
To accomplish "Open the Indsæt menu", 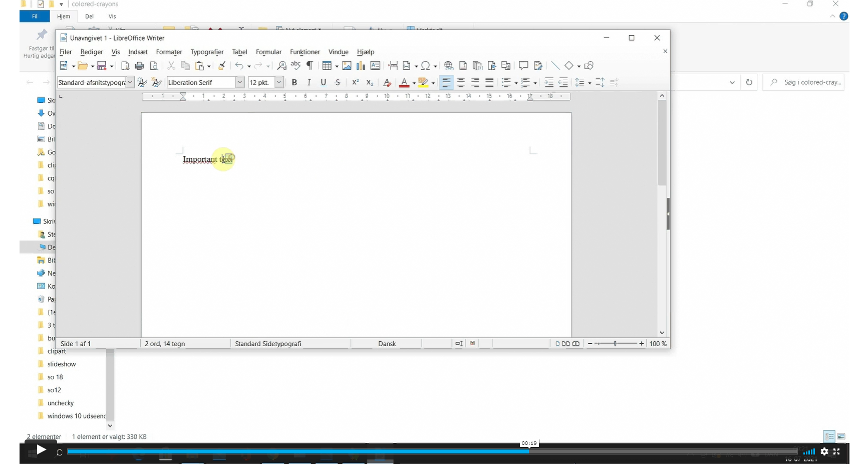I will pos(138,52).
